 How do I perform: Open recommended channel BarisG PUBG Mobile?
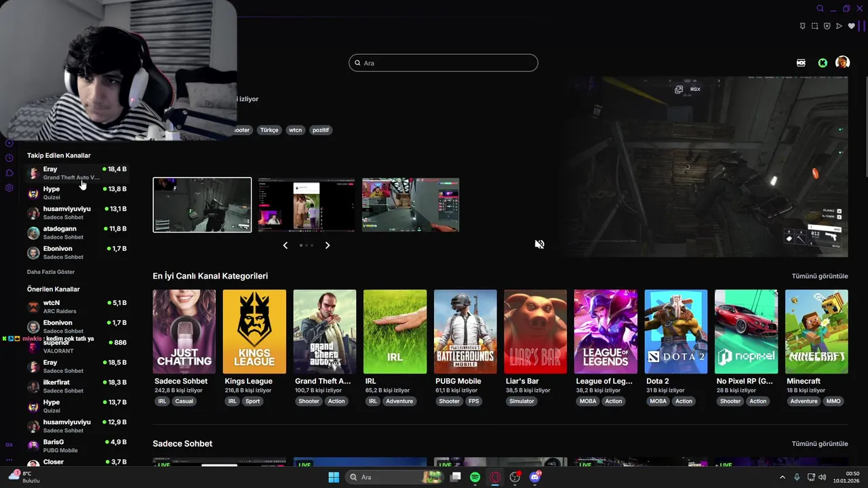pyautogui.click(x=77, y=446)
